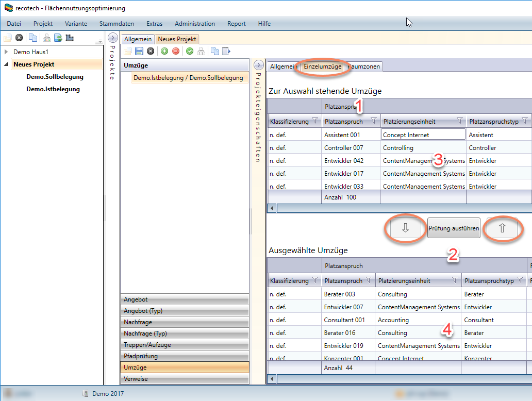Open Klassifizierung filter in the lower table
Image resolution: width=532 pixels, height=401 pixels.
[x=314, y=280]
